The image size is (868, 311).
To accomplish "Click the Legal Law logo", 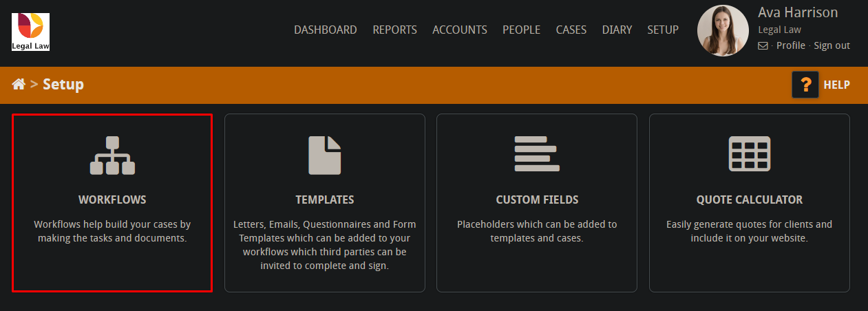I will (x=30, y=32).
